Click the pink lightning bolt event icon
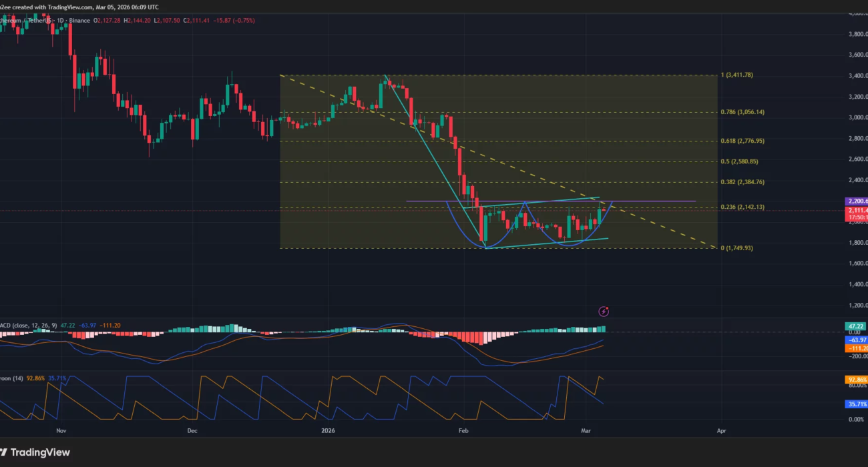The height and width of the screenshot is (467, 868). pos(604,311)
